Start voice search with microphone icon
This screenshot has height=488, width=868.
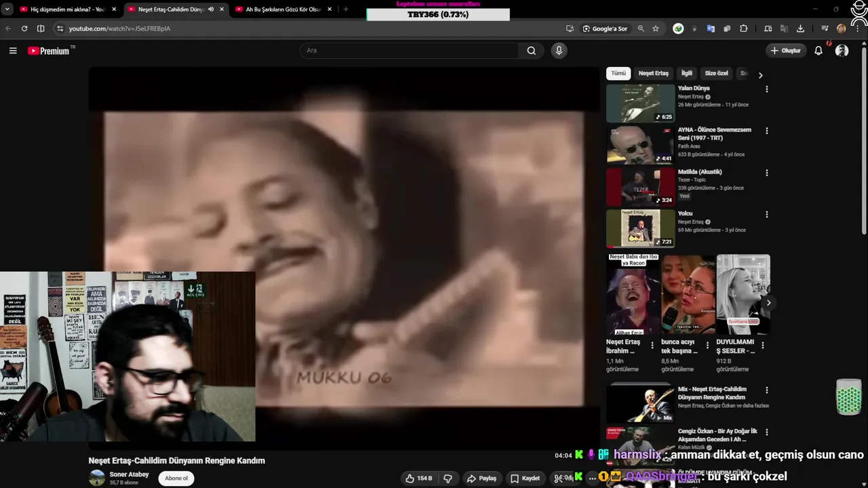[x=559, y=51]
